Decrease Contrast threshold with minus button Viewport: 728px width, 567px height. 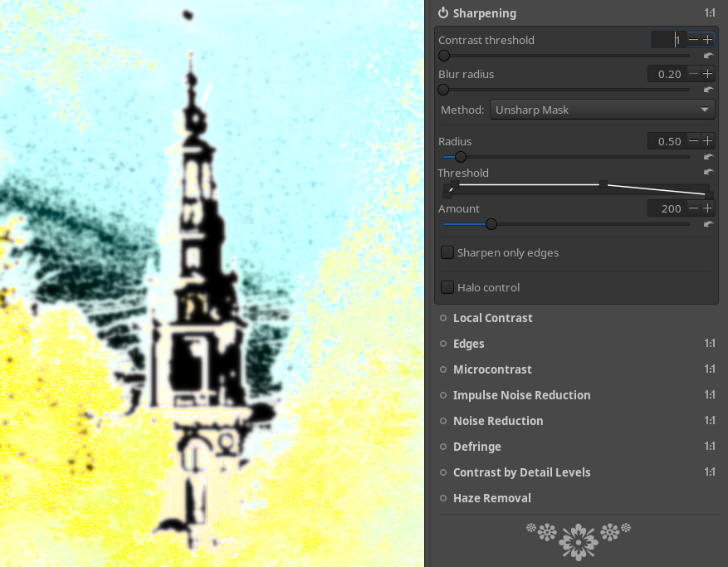point(693,40)
